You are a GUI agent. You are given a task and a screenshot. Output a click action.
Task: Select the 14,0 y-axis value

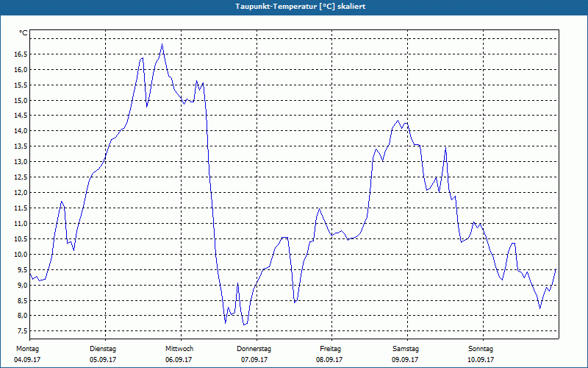tap(21, 131)
